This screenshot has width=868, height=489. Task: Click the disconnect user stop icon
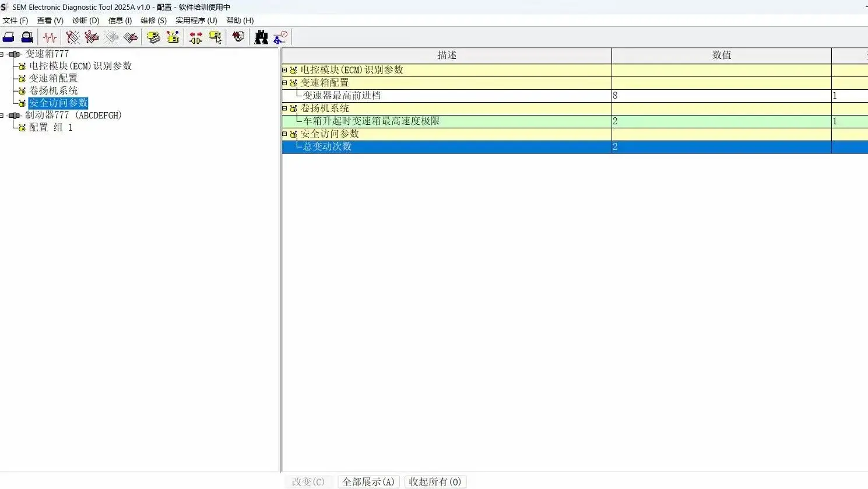pos(280,37)
